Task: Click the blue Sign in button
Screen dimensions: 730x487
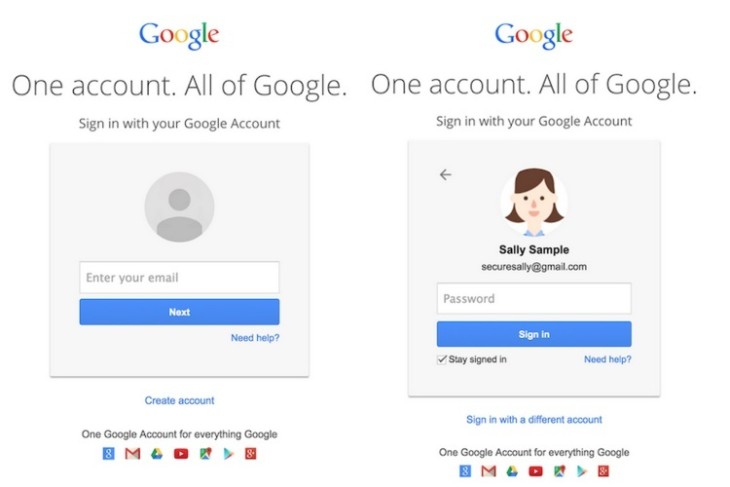Action: tap(534, 334)
